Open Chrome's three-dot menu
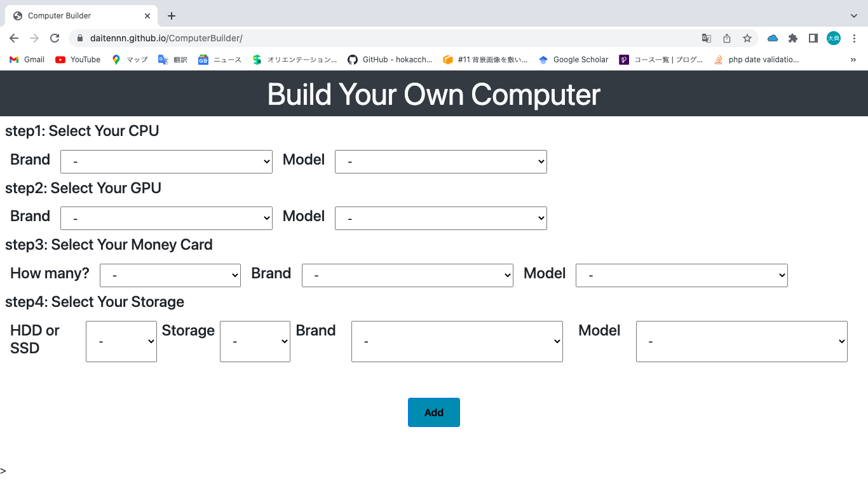 click(855, 38)
